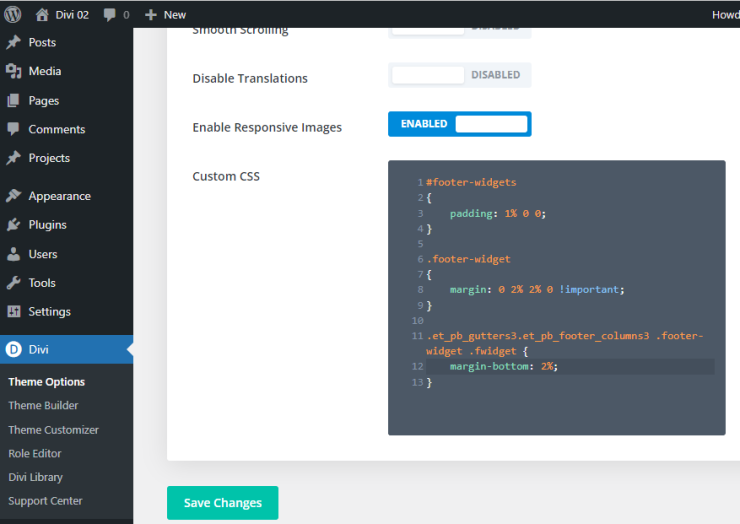Click the Media icon in sidebar
This screenshot has width=740, height=524.
tap(14, 71)
